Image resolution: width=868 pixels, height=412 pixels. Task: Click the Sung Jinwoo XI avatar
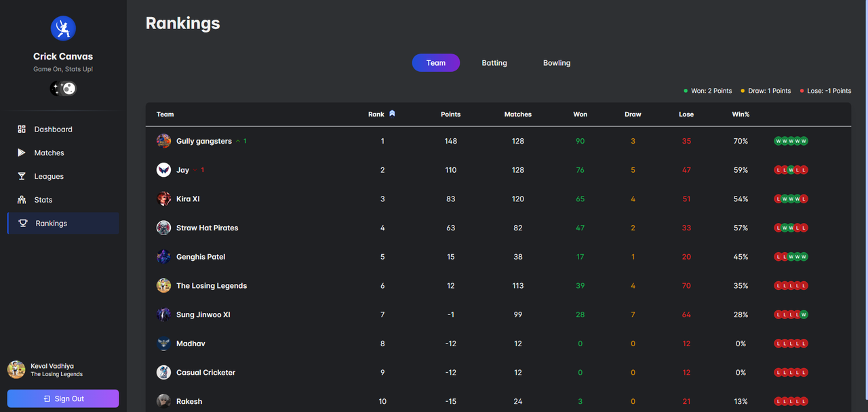164,314
